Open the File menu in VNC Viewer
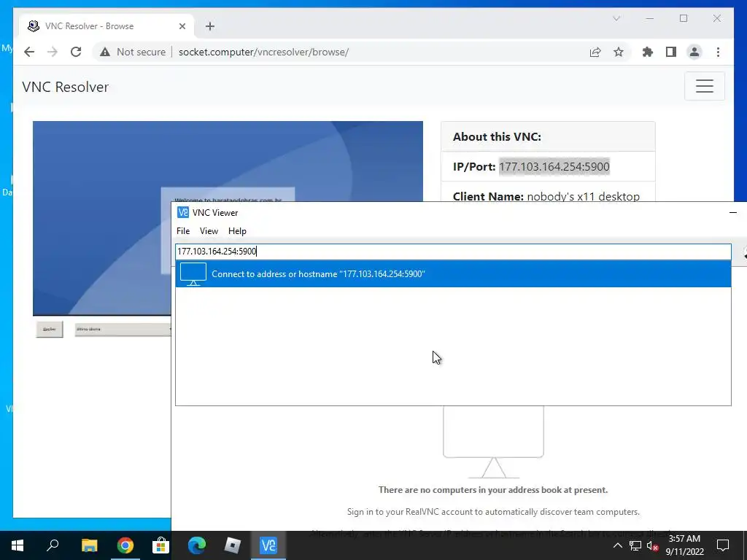The image size is (747, 560). point(183,231)
